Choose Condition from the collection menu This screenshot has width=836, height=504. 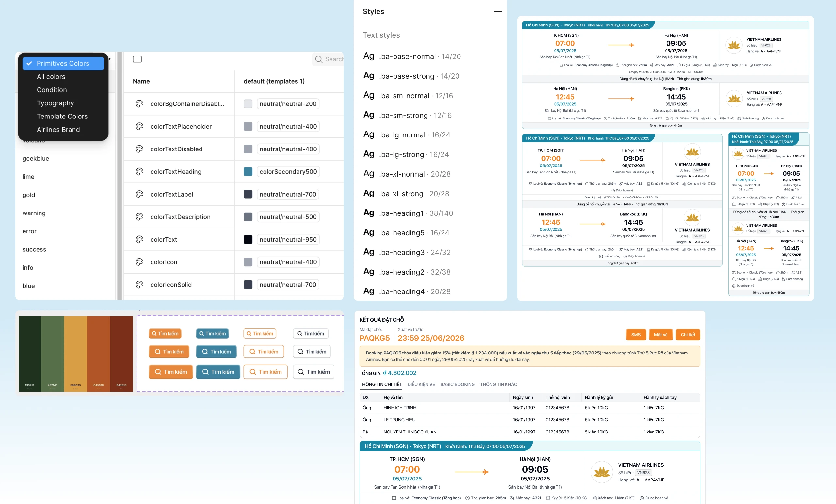[x=52, y=90]
